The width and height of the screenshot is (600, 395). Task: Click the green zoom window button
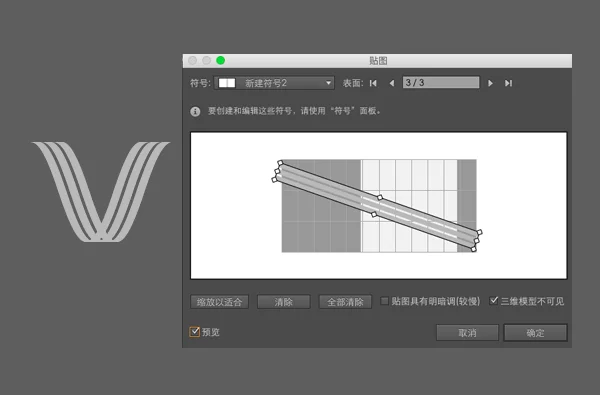coord(220,60)
